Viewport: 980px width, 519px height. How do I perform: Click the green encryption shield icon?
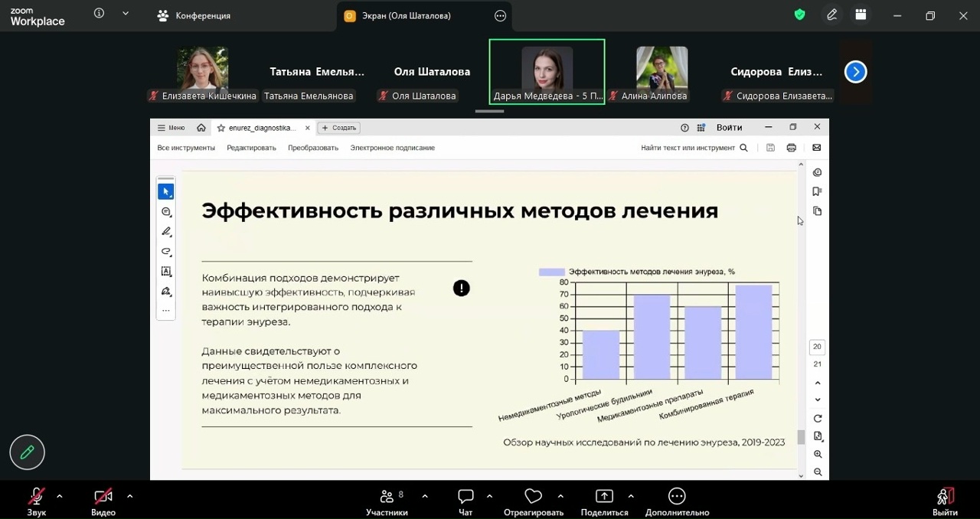click(799, 15)
